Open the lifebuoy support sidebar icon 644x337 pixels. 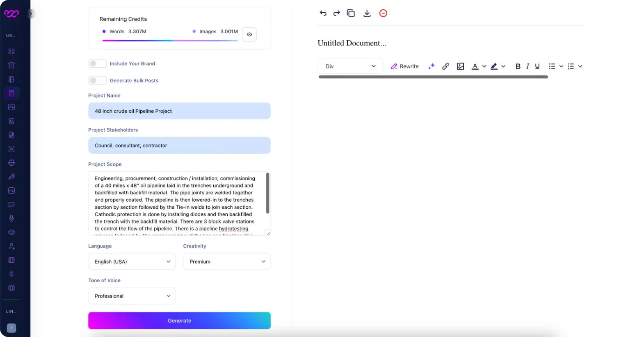point(11,288)
